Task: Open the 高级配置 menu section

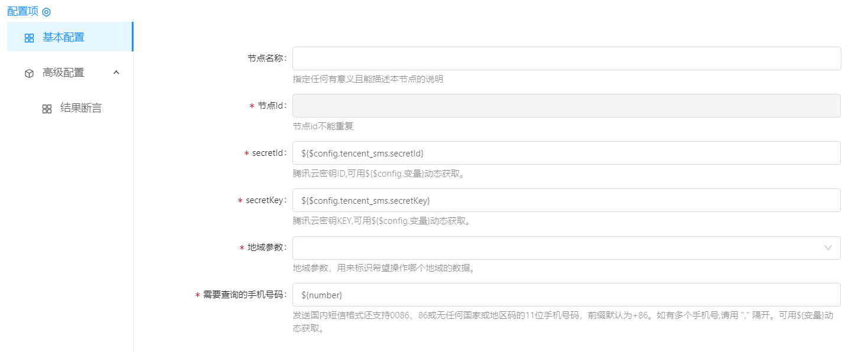Action: [x=63, y=73]
